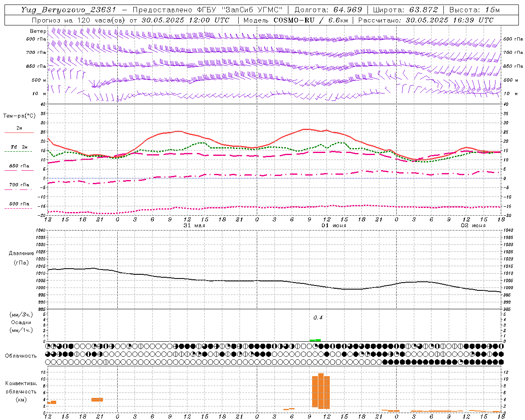
Task: Click the (мм/3ч.) precipitation unit label
Action: click(21, 315)
